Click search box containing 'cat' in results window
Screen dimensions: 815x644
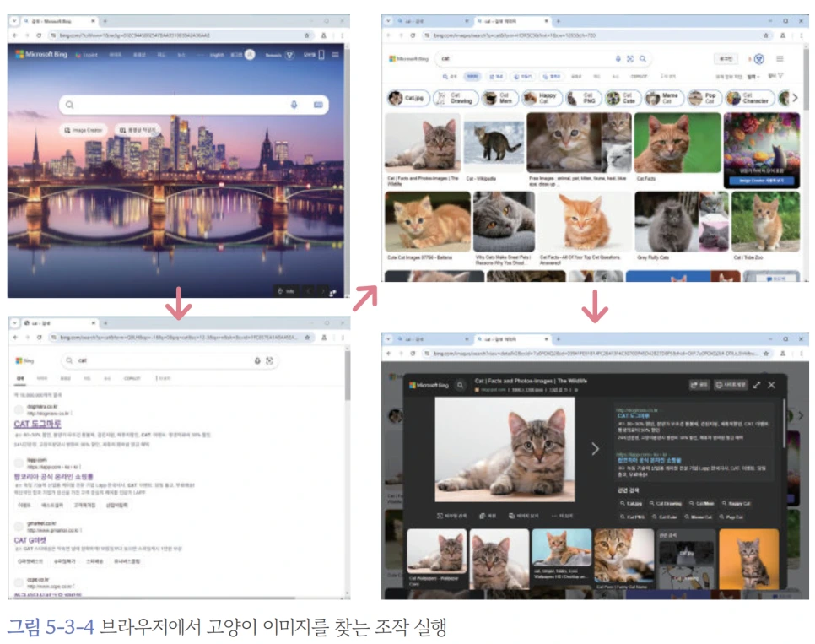170,360
